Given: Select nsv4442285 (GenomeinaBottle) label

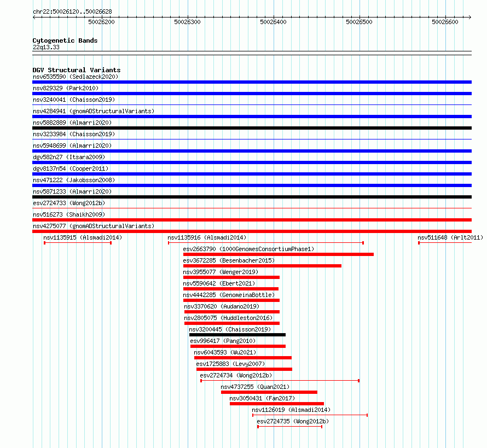Looking at the screenshot, I should (229, 295).
